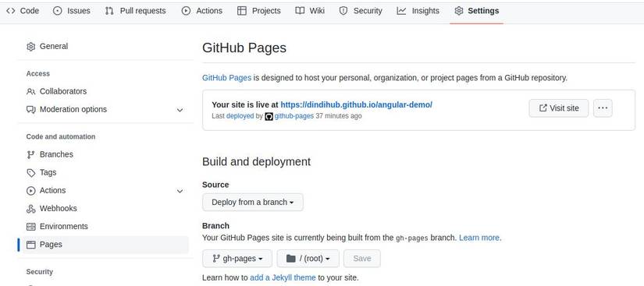Select General settings gear icon
This screenshot has width=644, height=286.
pos(30,47)
